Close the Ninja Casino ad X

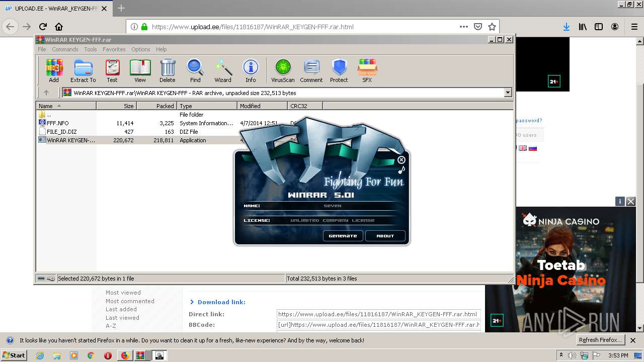(x=630, y=202)
